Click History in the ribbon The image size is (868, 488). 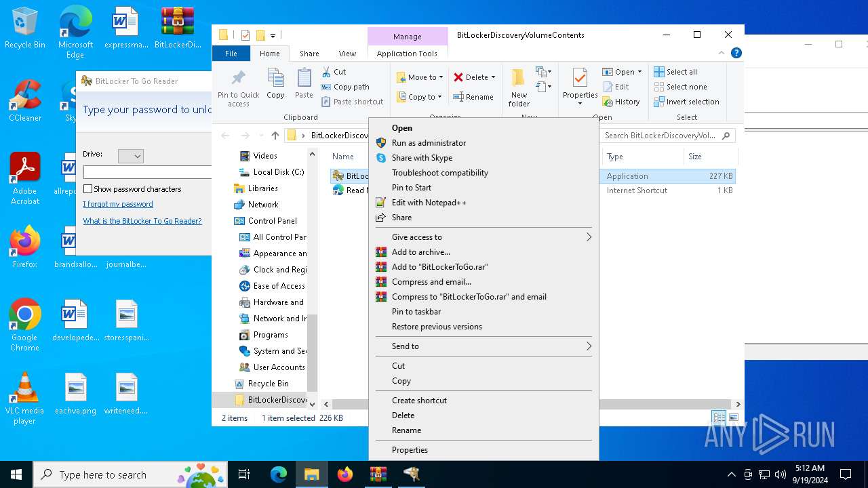[620, 102]
